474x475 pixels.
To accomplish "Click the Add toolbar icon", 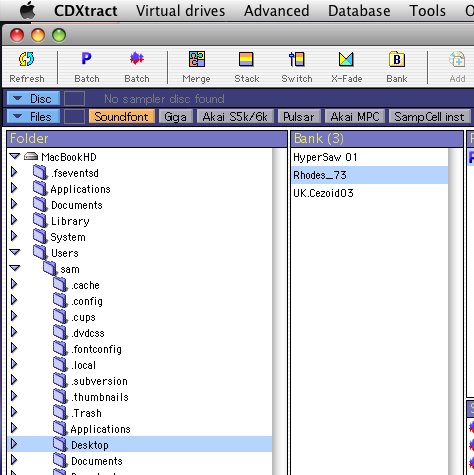I will point(457,59).
